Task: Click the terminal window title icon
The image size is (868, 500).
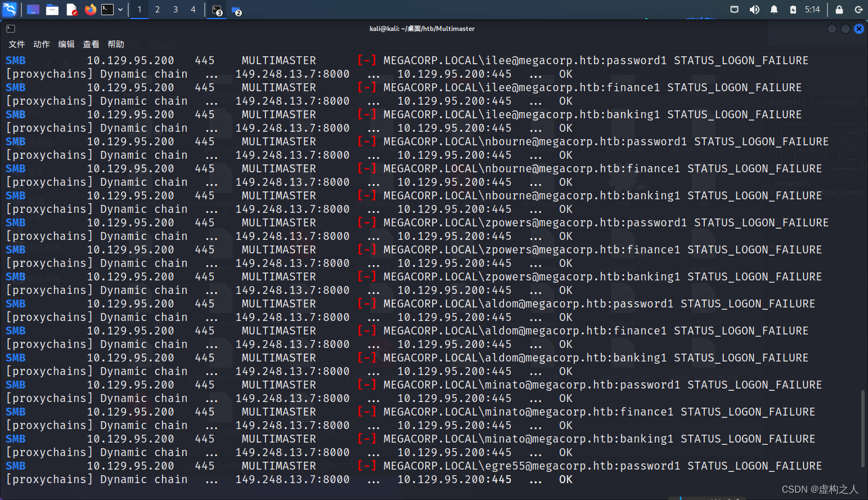Action: [11, 29]
